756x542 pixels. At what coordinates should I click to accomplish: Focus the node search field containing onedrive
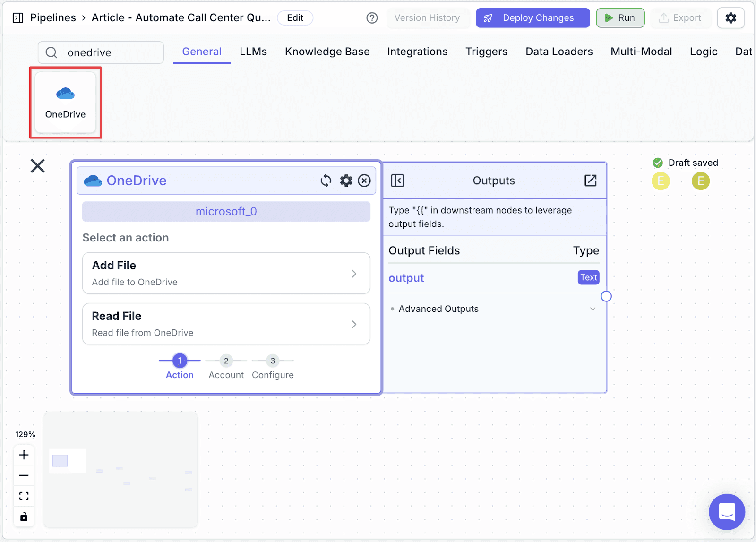click(x=101, y=52)
